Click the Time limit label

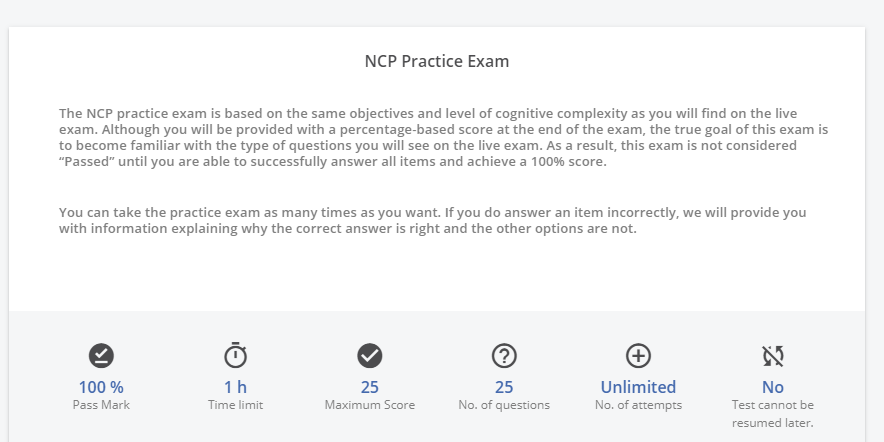[x=235, y=405]
